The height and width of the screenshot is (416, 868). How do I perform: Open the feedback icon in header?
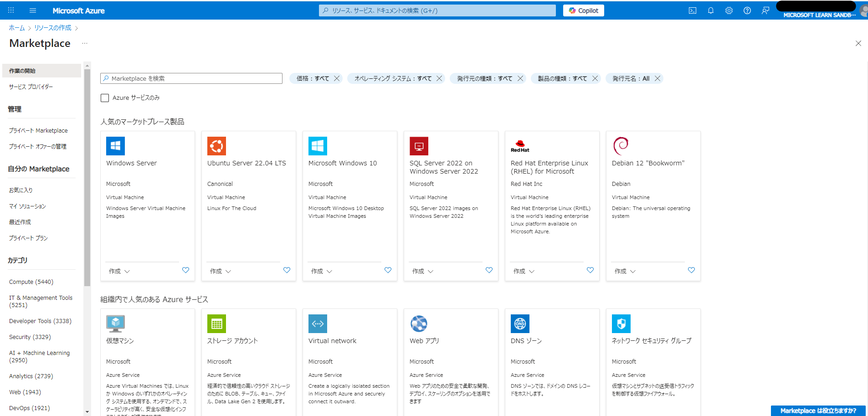click(x=765, y=10)
